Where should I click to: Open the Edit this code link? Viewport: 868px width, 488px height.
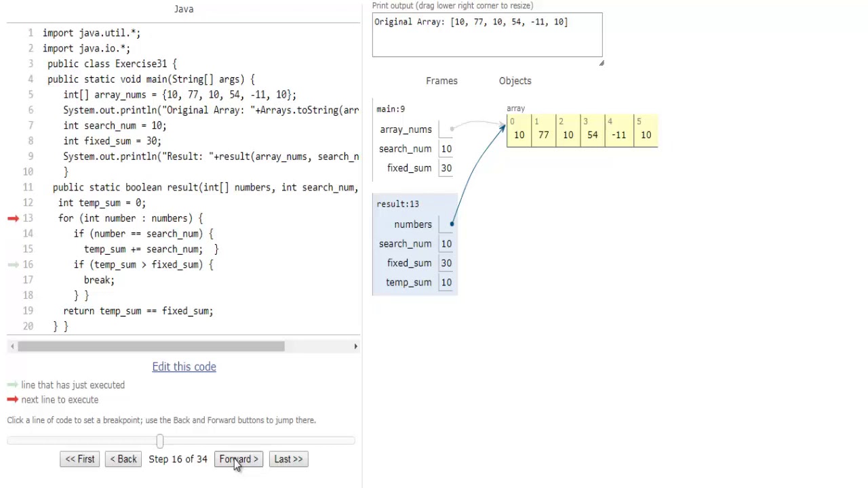[184, 367]
